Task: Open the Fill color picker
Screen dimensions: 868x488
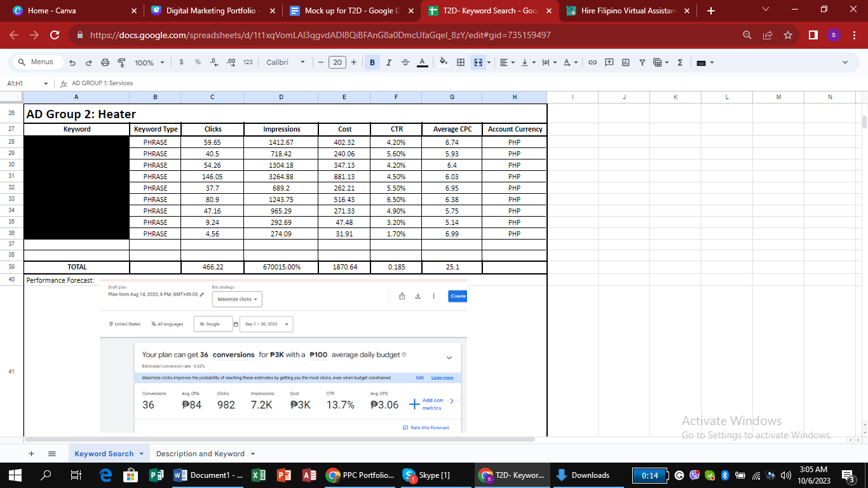Action: click(x=444, y=62)
